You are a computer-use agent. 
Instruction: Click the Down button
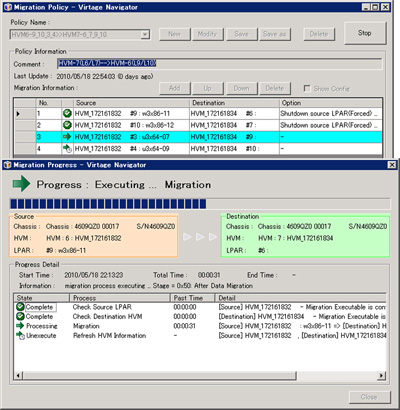point(241,88)
